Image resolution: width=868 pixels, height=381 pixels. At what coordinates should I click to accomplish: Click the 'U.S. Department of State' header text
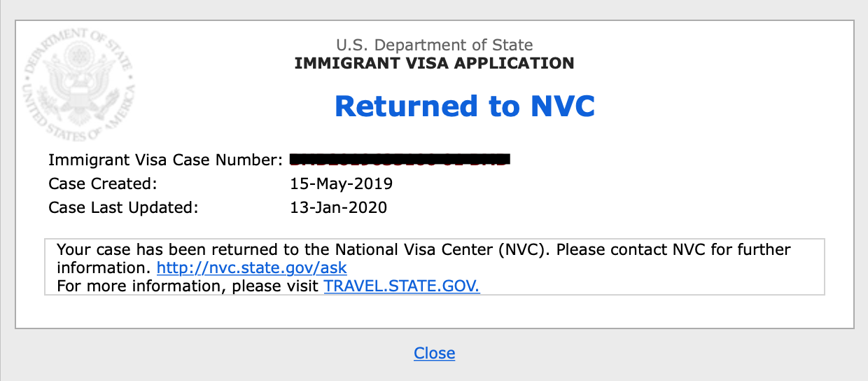coord(434,46)
